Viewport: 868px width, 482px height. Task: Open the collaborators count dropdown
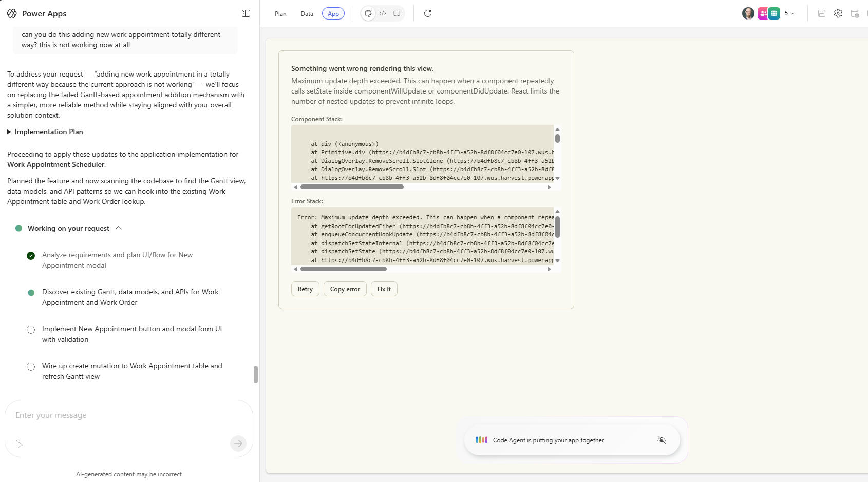[789, 13]
